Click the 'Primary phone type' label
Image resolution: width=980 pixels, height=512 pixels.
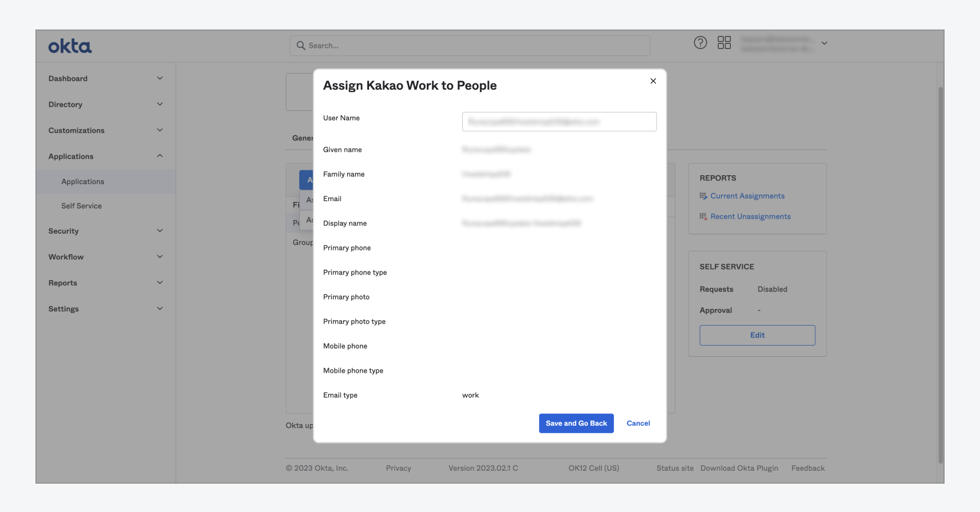click(x=355, y=273)
